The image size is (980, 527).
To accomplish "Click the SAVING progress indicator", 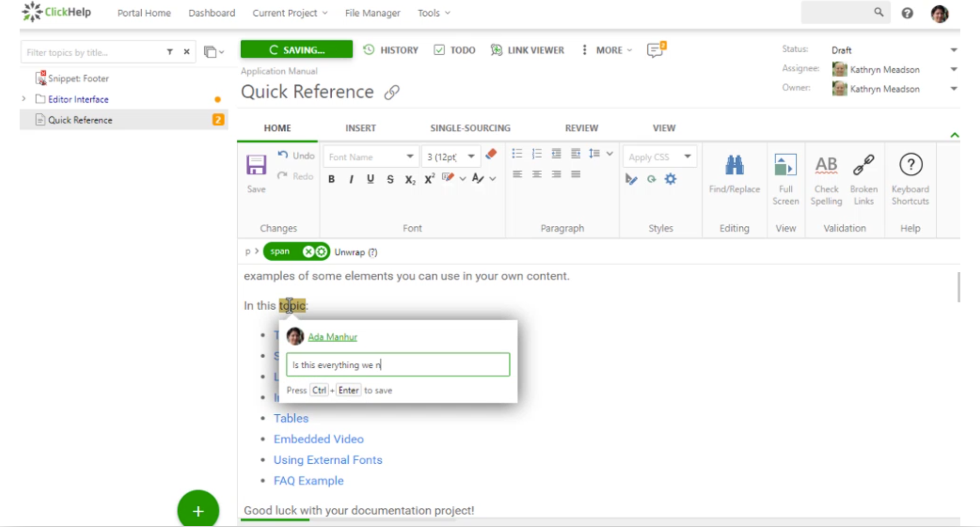I will 296,49.
